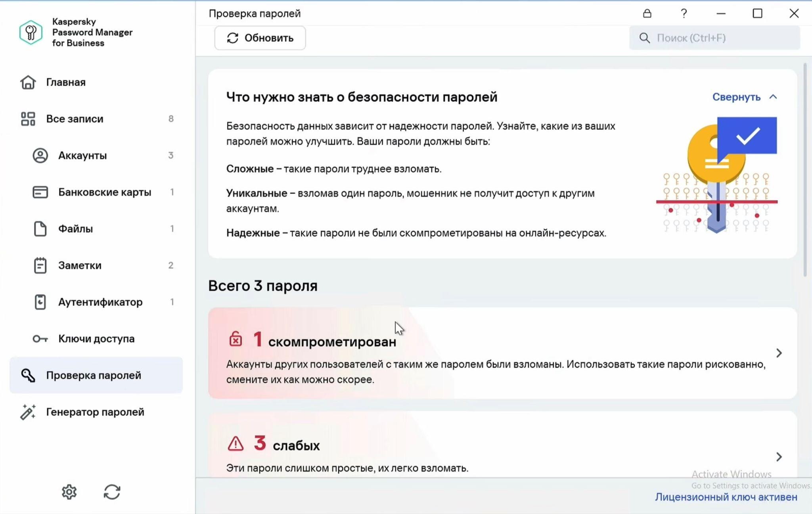Click the sync arrows icon in sidebar
The height and width of the screenshot is (514, 812).
click(112, 492)
